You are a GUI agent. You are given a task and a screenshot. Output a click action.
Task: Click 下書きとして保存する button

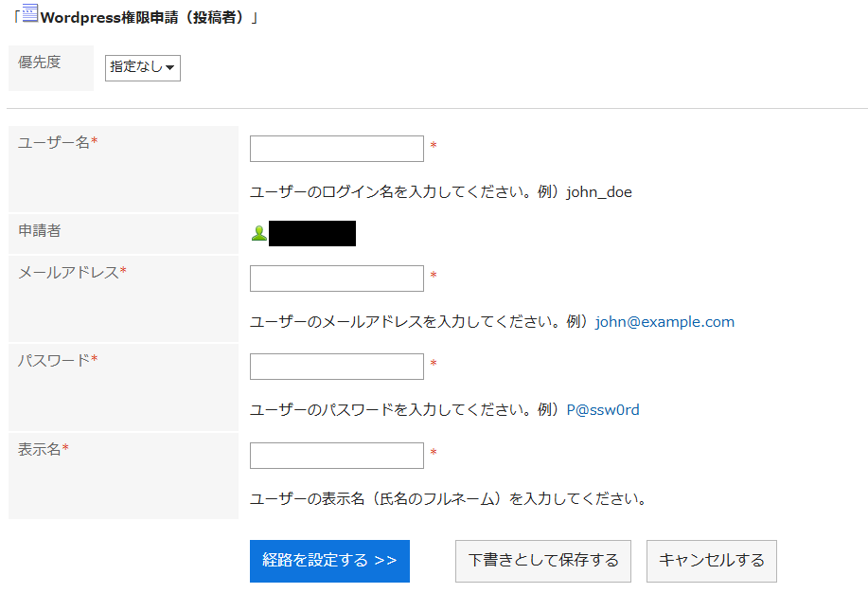(543, 561)
